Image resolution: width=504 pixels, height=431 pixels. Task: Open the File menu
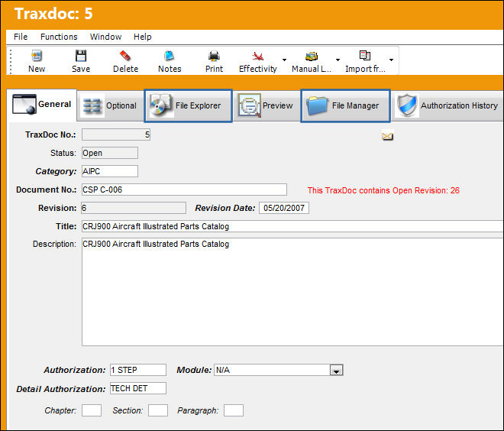[21, 37]
